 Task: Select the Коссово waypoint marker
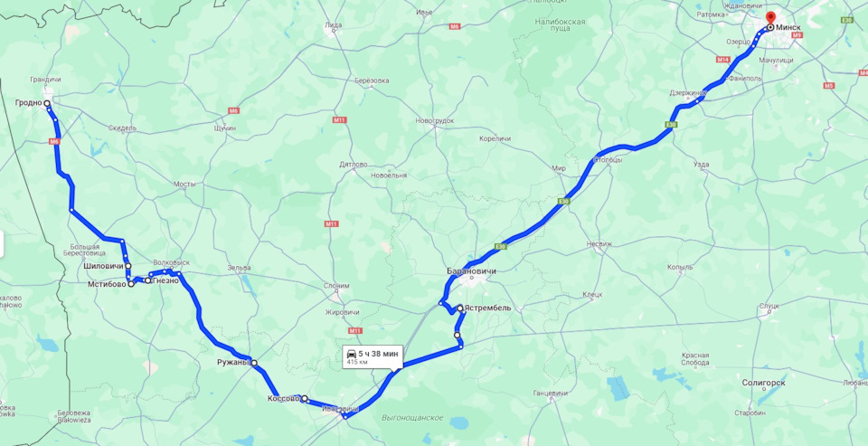305,398
